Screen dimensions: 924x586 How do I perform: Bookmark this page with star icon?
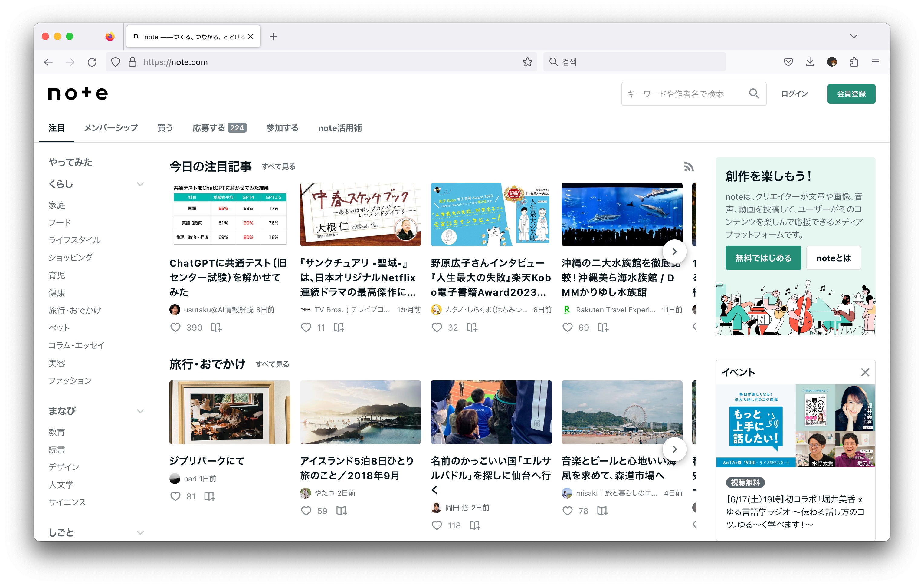(527, 62)
